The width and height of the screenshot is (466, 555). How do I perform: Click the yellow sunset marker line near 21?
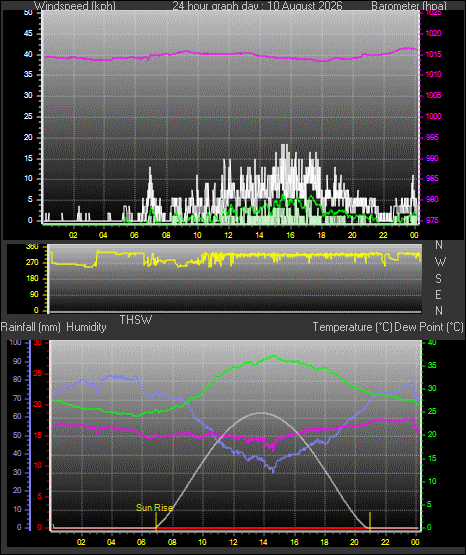370,522
